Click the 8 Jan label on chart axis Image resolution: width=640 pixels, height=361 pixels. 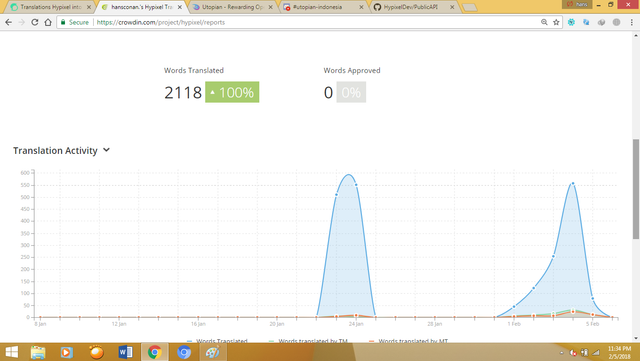pyautogui.click(x=40, y=324)
